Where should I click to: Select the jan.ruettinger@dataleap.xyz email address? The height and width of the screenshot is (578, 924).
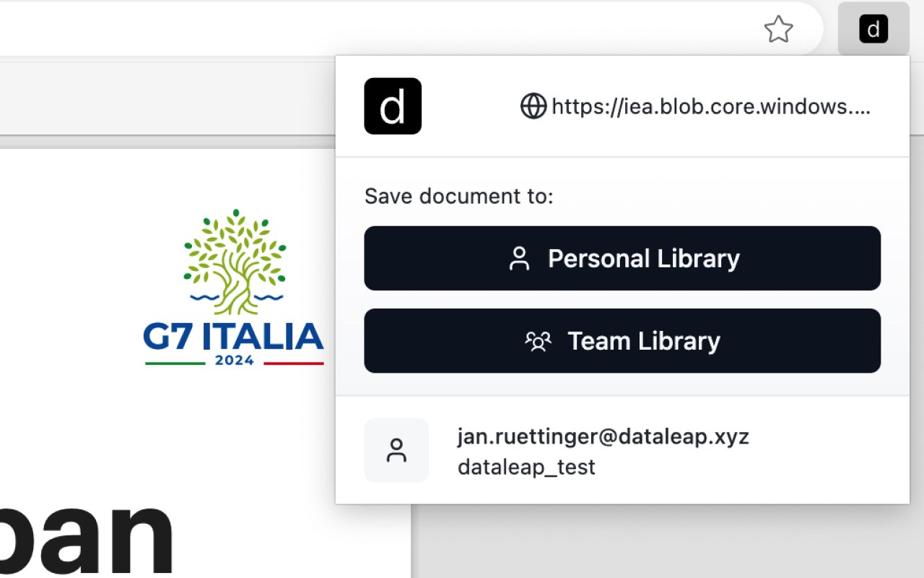[603, 436]
